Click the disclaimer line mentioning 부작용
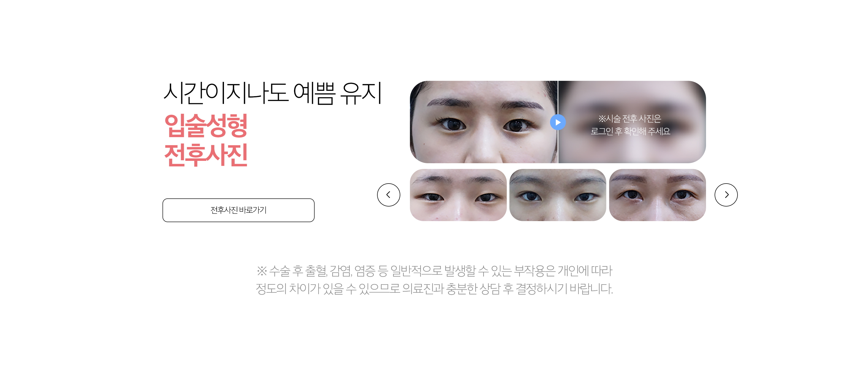The image size is (868, 365). [434, 271]
